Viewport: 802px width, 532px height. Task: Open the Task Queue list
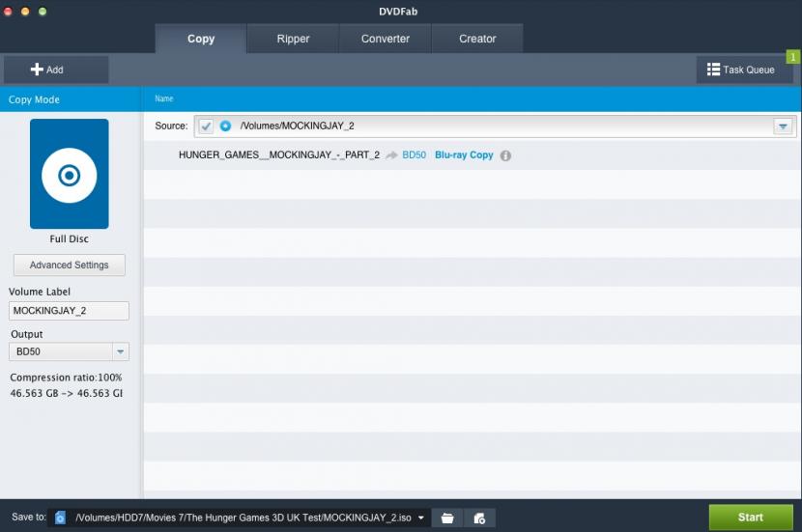tap(741, 70)
